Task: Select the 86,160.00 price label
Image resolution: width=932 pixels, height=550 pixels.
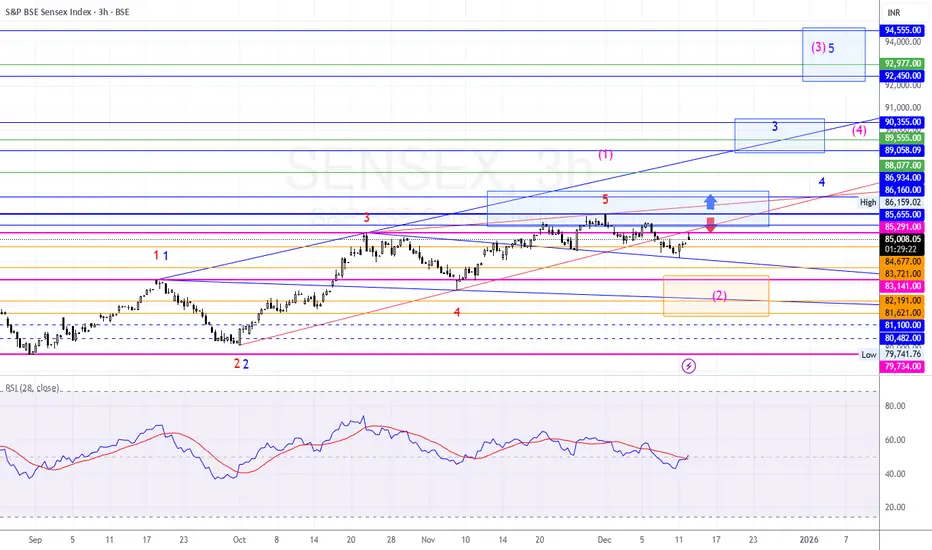Action: click(903, 190)
